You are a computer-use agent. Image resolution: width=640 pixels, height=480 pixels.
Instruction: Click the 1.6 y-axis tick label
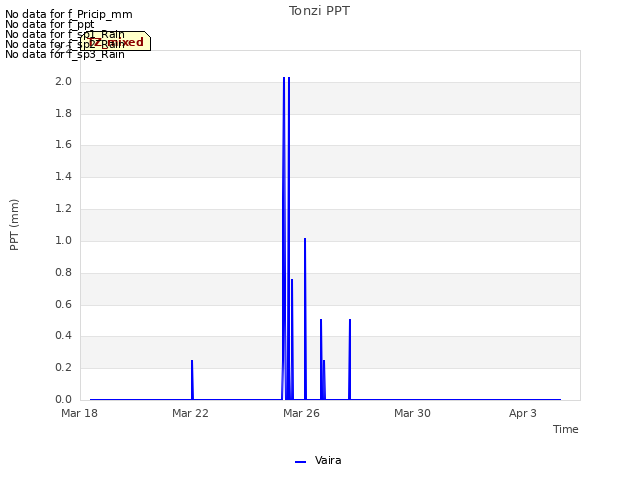pos(63,144)
